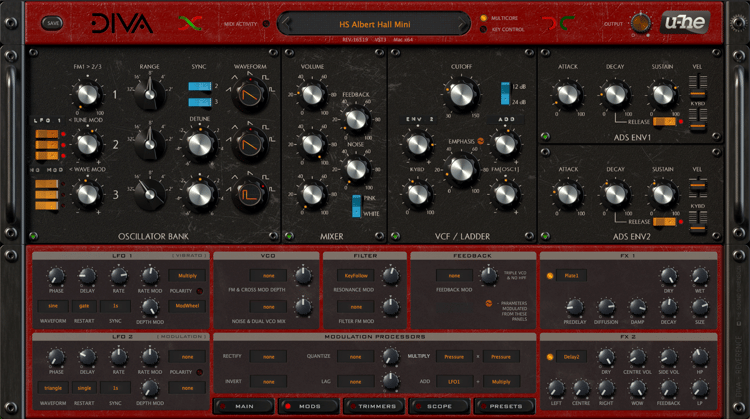
Task: Open filter KeyFollow resonance mod dropdown
Action: pyautogui.click(x=356, y=276)
